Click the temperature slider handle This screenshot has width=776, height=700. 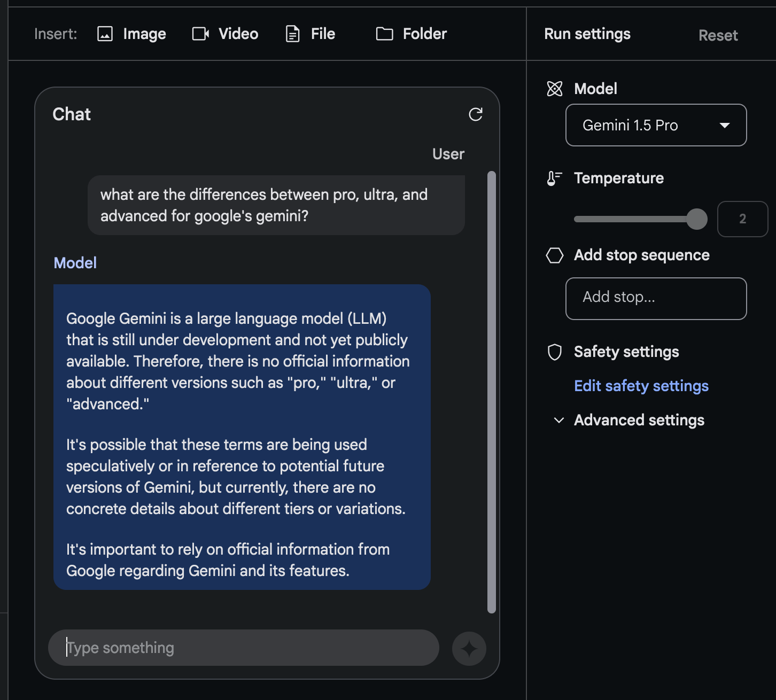click(x=697, y=219)
